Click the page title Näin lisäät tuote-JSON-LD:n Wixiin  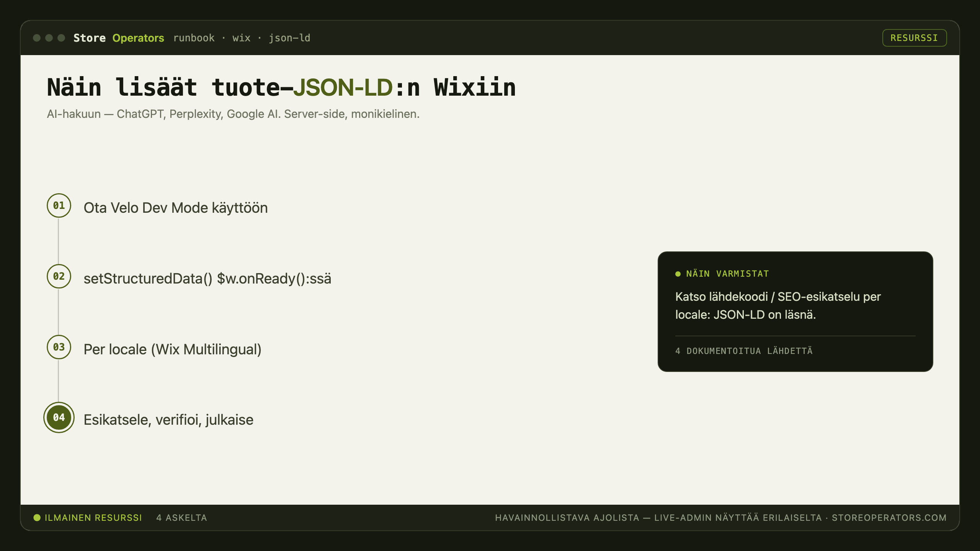coord(281,87)
